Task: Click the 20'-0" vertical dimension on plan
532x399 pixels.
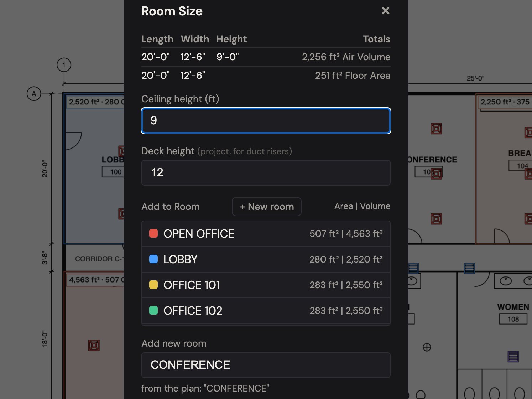Action: click(x=45, y=169)
